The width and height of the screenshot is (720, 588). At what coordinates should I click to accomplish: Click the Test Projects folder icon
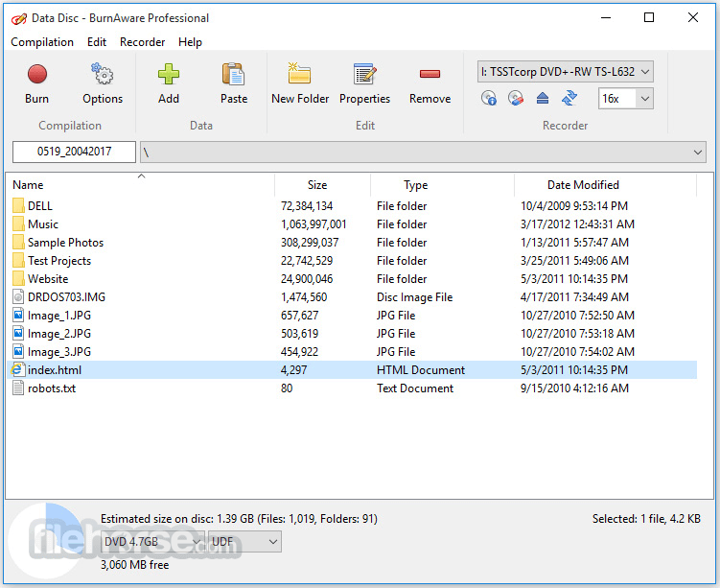click(18, 261)
